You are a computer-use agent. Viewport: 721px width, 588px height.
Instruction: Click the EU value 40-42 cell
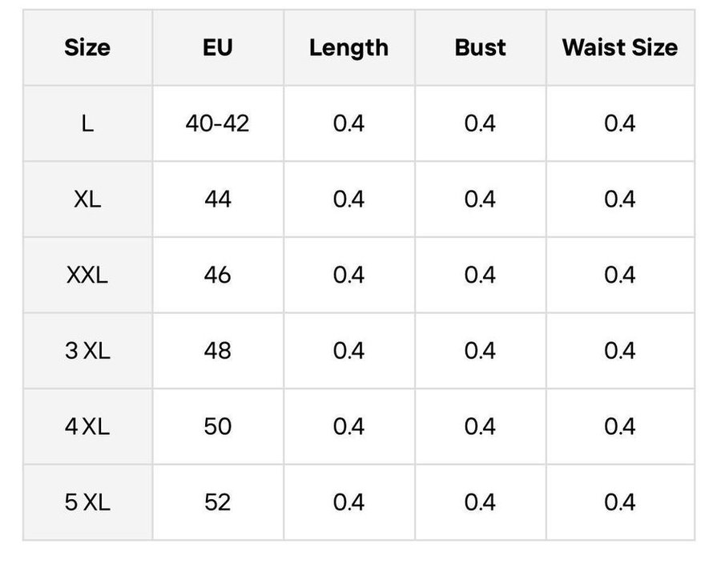[x=217, y=123]
